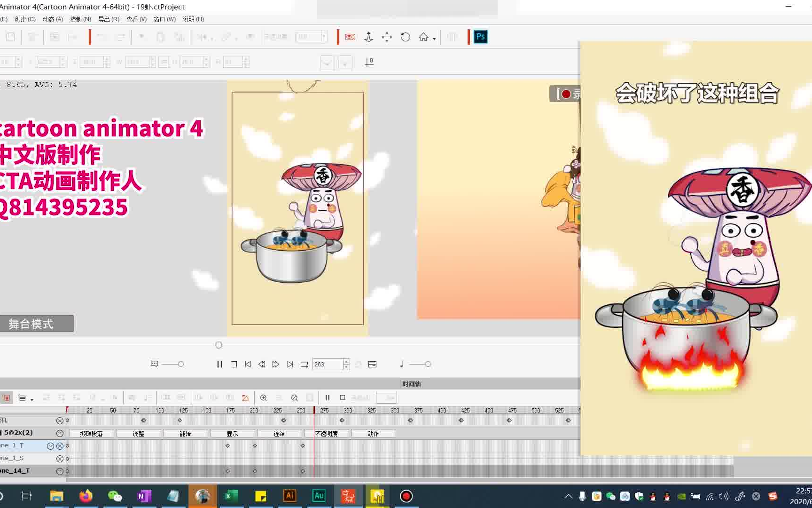The height and width of the screenshot is (508, 812).
Task: Click current frame field showing 263
Action: (x=328, y=364)
